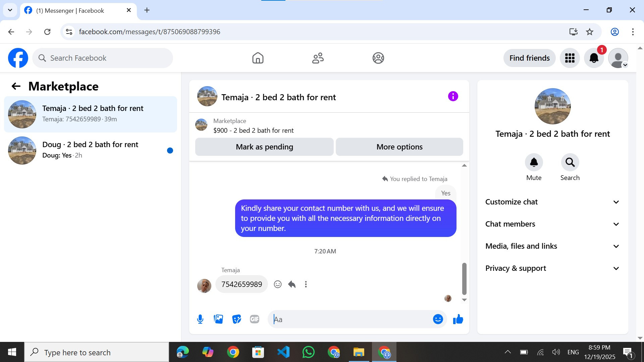Open the GIF picker

(x=255, y=319)
